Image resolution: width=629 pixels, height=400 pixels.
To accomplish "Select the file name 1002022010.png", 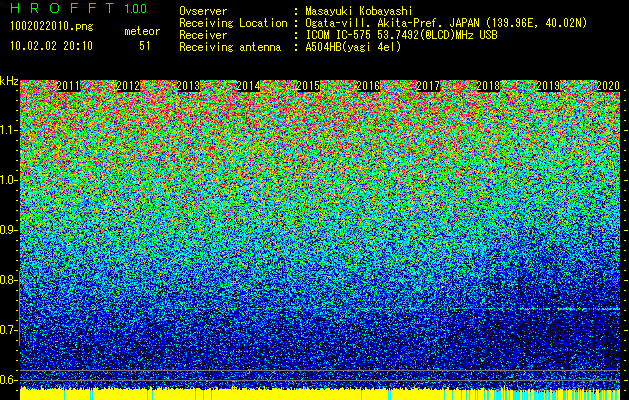I will pyautogui.click(x=52, y=26).
